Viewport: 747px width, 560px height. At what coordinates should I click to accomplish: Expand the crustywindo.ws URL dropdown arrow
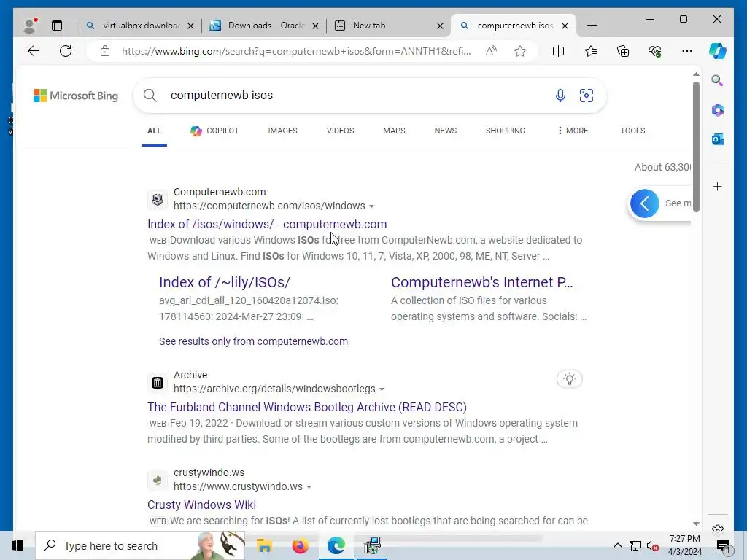coord(309,487)
